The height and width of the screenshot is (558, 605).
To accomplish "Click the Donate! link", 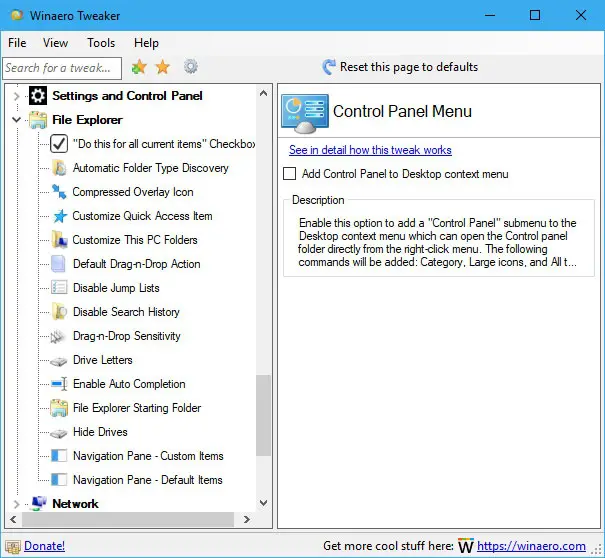I will click(x=44, y=546).
